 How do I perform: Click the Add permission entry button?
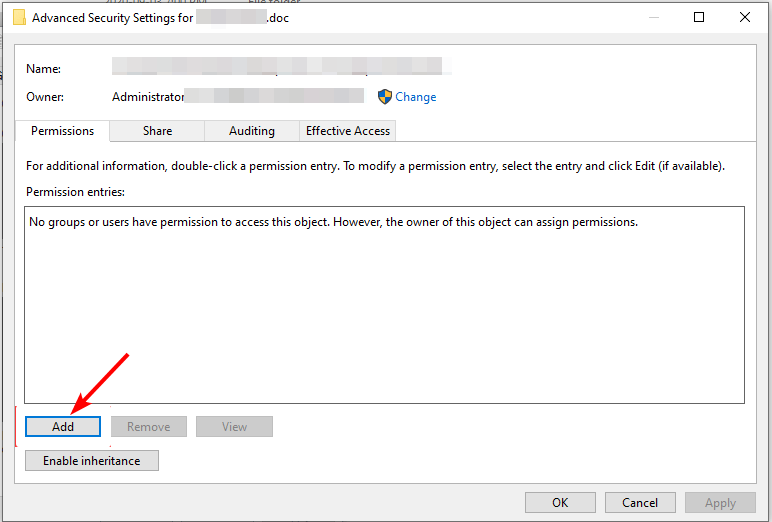coord(63,426)
